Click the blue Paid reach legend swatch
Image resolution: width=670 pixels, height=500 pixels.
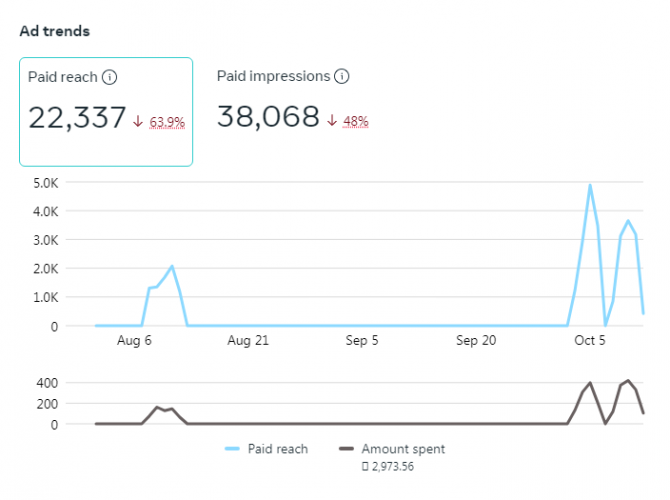(233, 450)
